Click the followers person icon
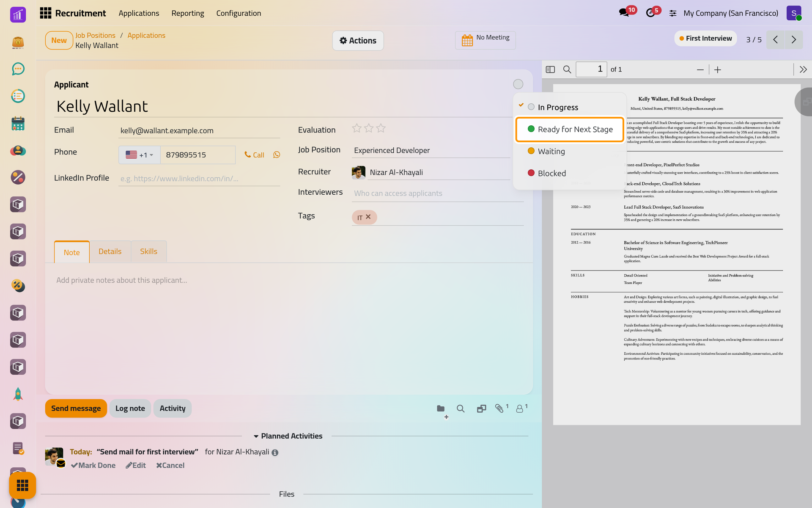This screenshot has width=812, height=508. [519, 409]
